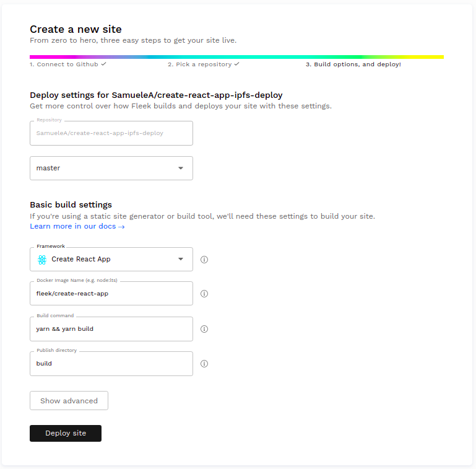Click the disabled Repository field
The width and height of the screenshot is (476, 469).
click(111, 133)
